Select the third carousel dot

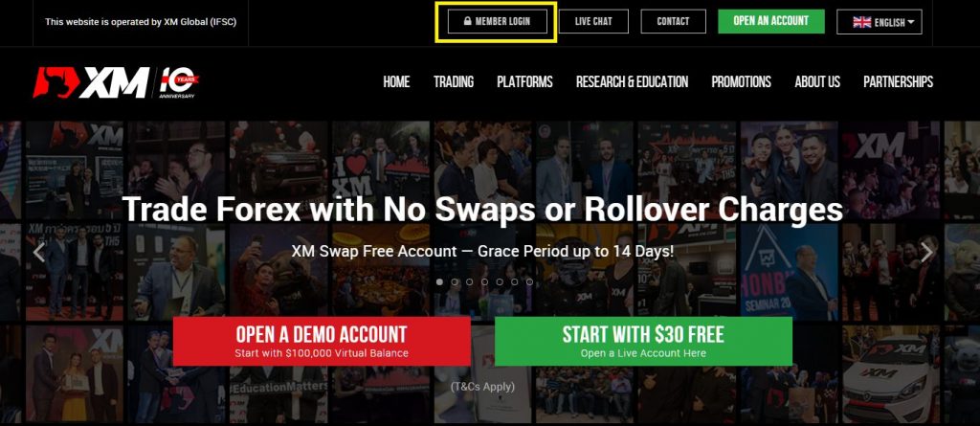coord(469,282)
